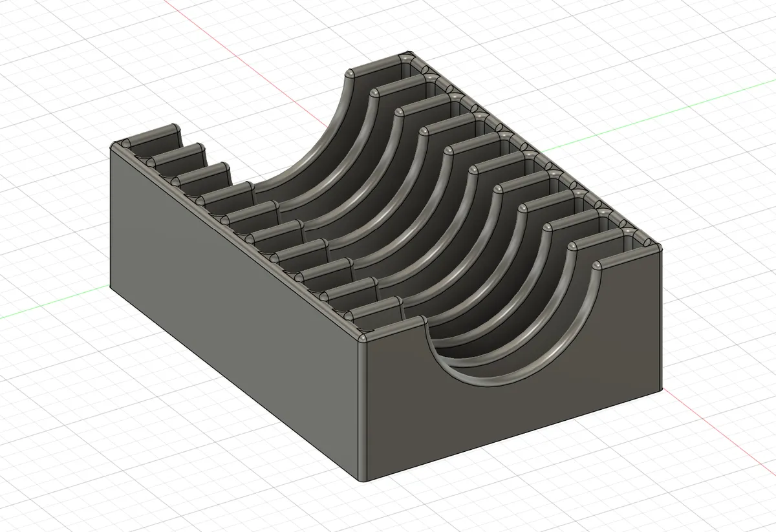
Task: Select the front face below the semicircular cutout
Action: coord(511,420)
